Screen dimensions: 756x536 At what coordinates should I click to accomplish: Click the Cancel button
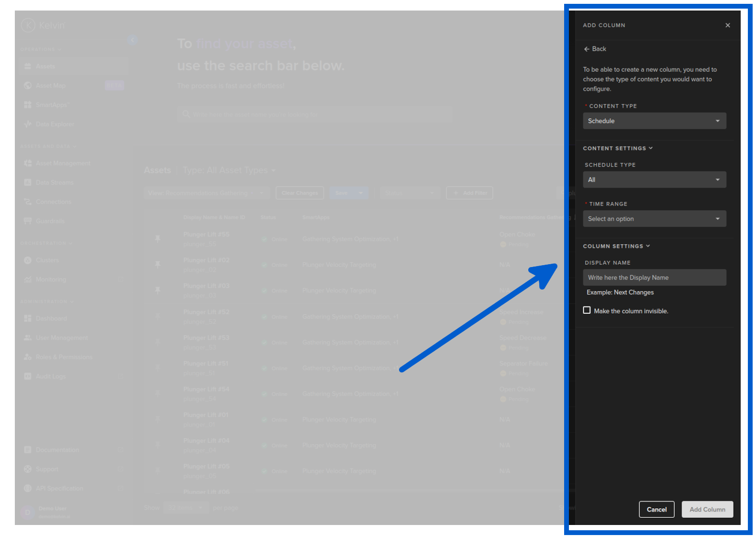tap(656, 509)
